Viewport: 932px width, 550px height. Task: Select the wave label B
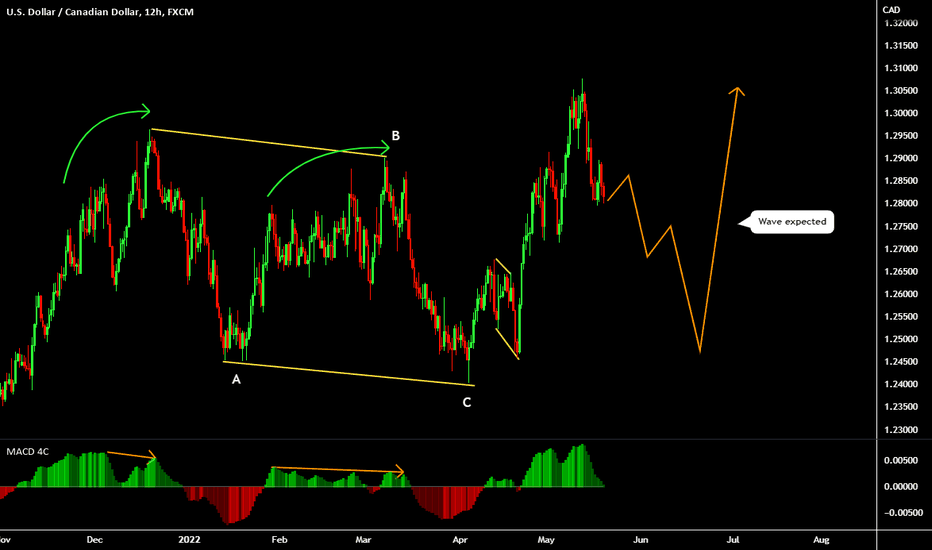pos(395,136)
